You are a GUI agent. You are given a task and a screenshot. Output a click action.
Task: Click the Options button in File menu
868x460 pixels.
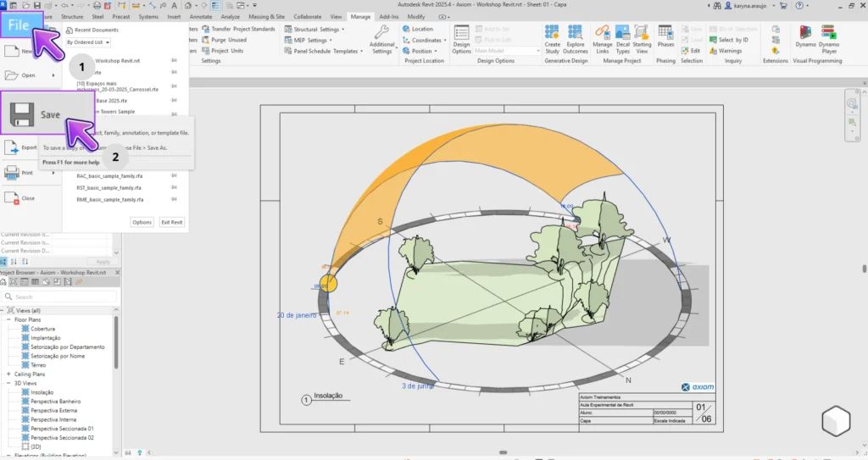[142, 222]
